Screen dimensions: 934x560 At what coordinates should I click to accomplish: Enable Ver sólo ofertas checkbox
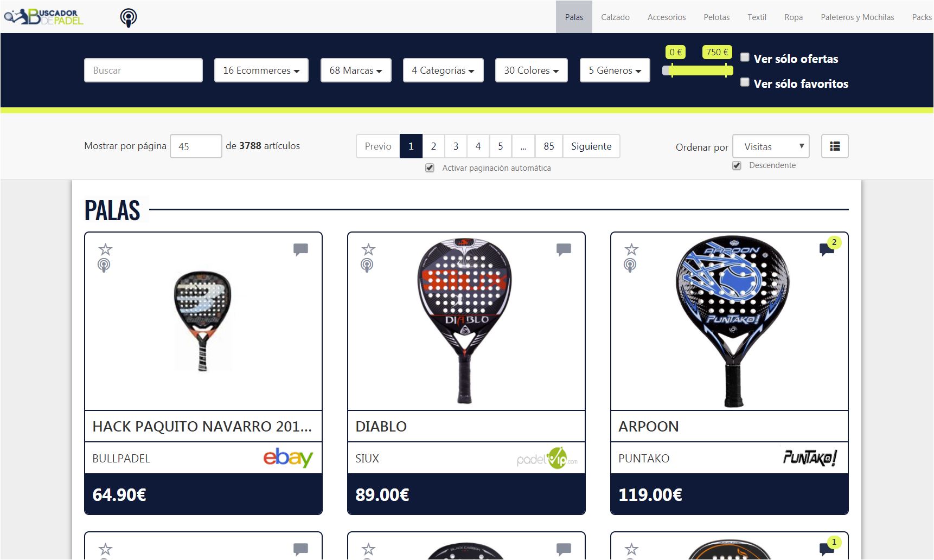click(745, 57)
